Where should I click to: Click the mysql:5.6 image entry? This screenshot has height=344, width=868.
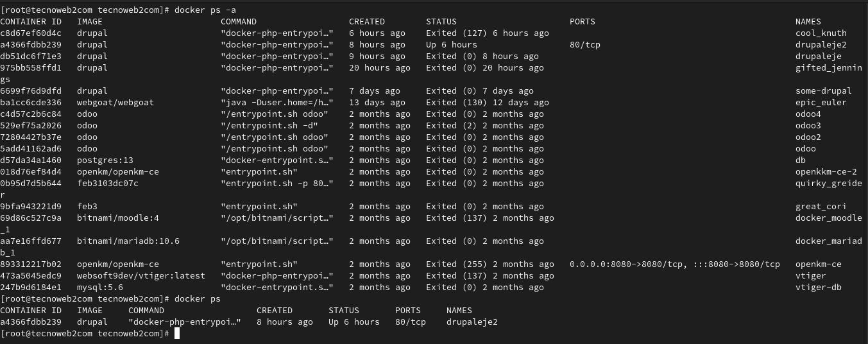pos(100,288)
